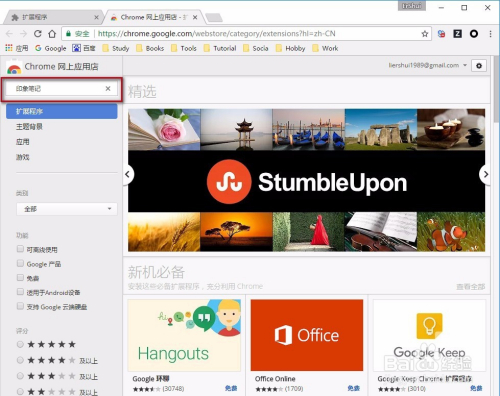The width and height of the screenshot is (500, 396).
Task: Open Google 环聊 extension title
Action: click(x=151, y=379)
